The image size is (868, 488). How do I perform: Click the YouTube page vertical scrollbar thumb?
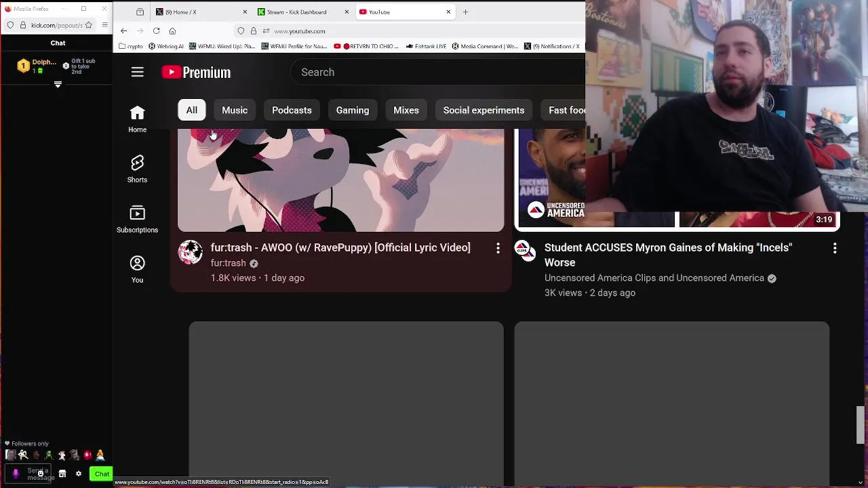tap(861, 425)
